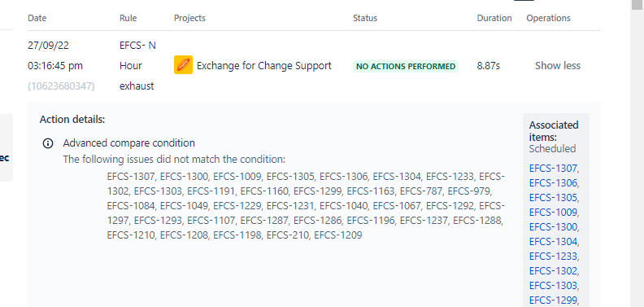
Task: Click the EFCS- N Hour exhaust rule name
Action: [137, 66]
